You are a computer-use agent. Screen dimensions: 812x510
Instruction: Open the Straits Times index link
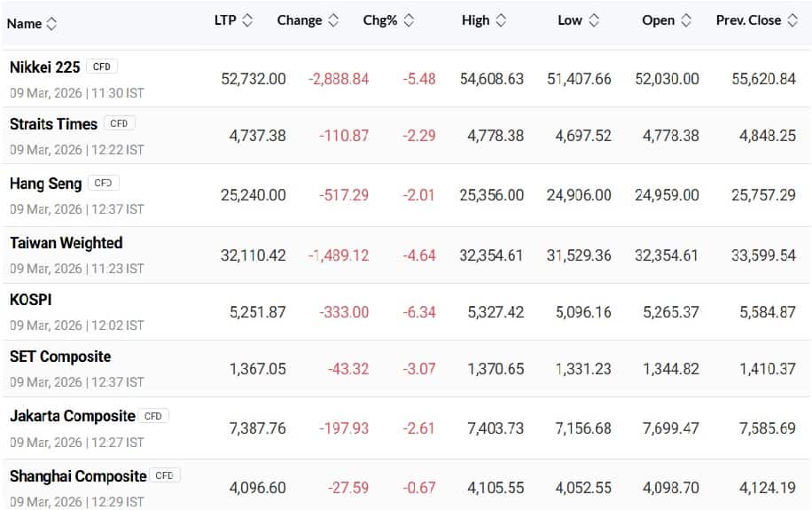tap(53, 124)
